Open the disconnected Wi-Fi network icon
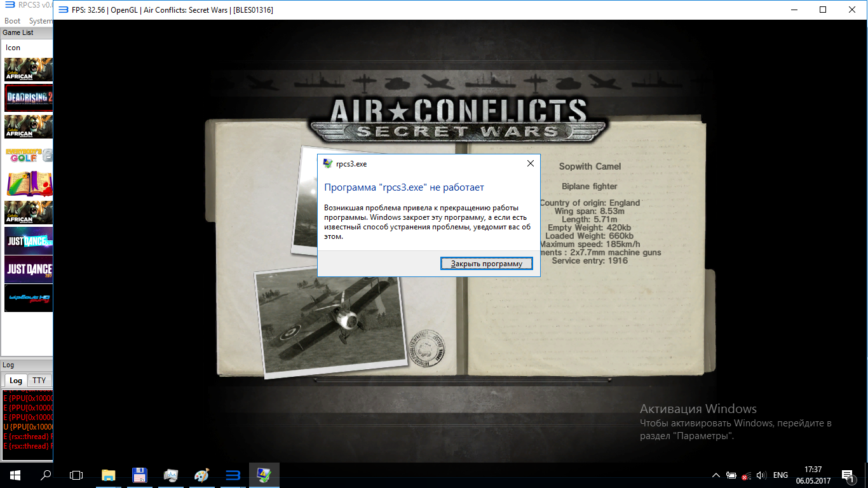Viewport: 868px width, 488px height. (x=747, y=475)
